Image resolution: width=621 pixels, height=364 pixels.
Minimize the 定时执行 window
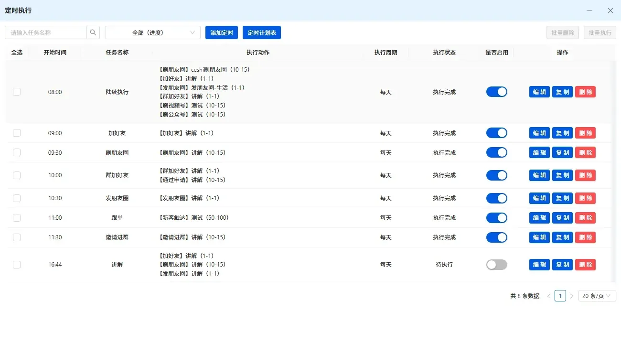click(x=589, y=11)
